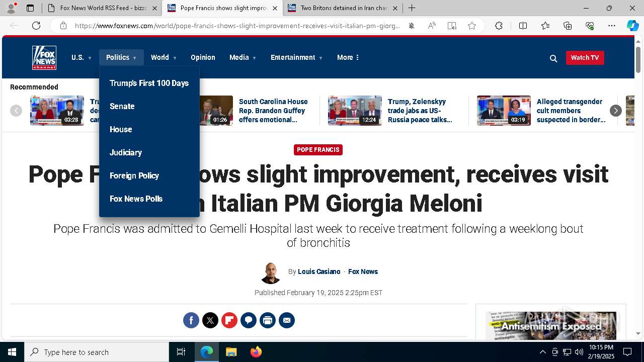Image resolution: width=644 pixels, height=362 pixels.
Task: Open Trump, Zelenskyy trade jabs video
Action: coord(420,111)
